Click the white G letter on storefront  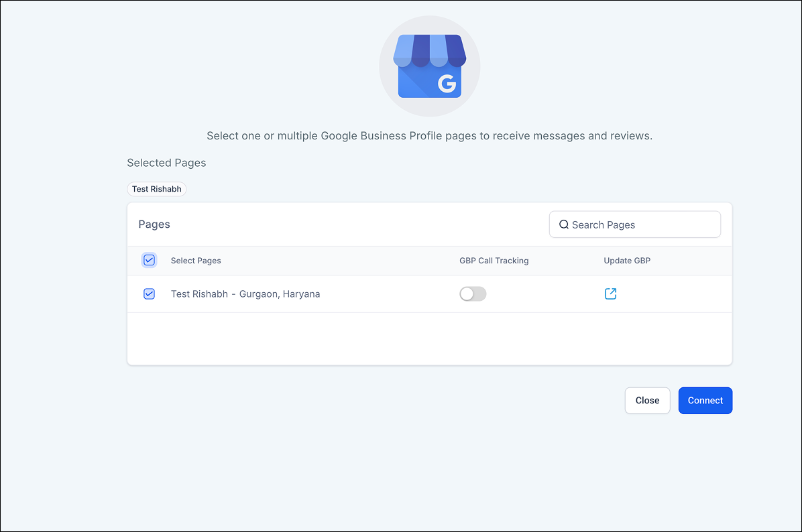click(447, 84)
